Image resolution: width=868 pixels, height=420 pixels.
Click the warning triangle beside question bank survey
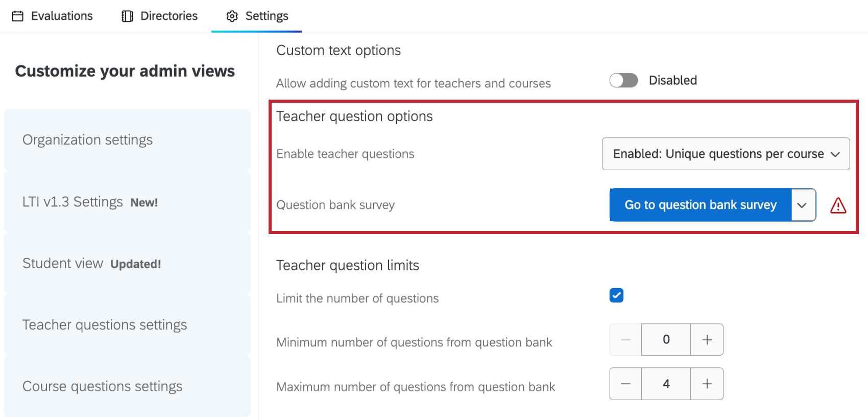[x=838, y=205]
